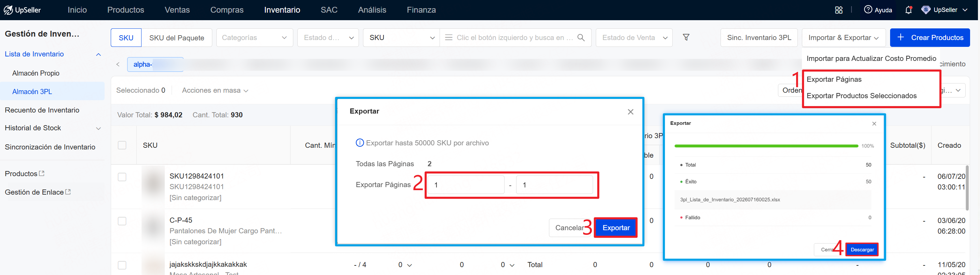
Task: Click the plus icon on Crear Productos
Action: pos(900,37)
